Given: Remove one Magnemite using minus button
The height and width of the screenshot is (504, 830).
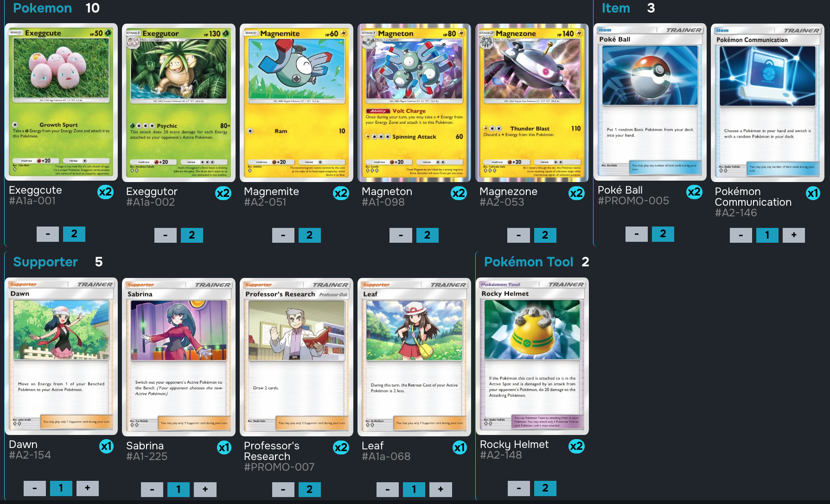Looking at the screenshot, I should pos(283,235).
